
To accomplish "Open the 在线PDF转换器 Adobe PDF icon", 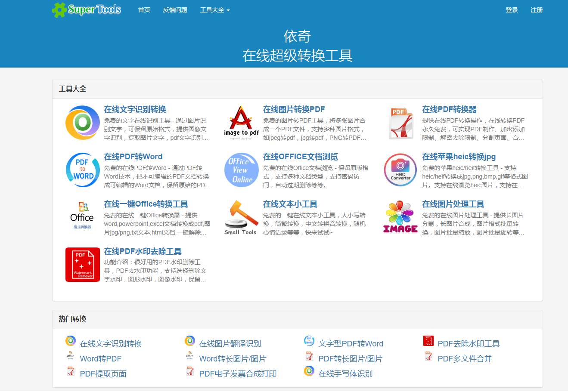I will pyautogui.click(x=400, y=123).
